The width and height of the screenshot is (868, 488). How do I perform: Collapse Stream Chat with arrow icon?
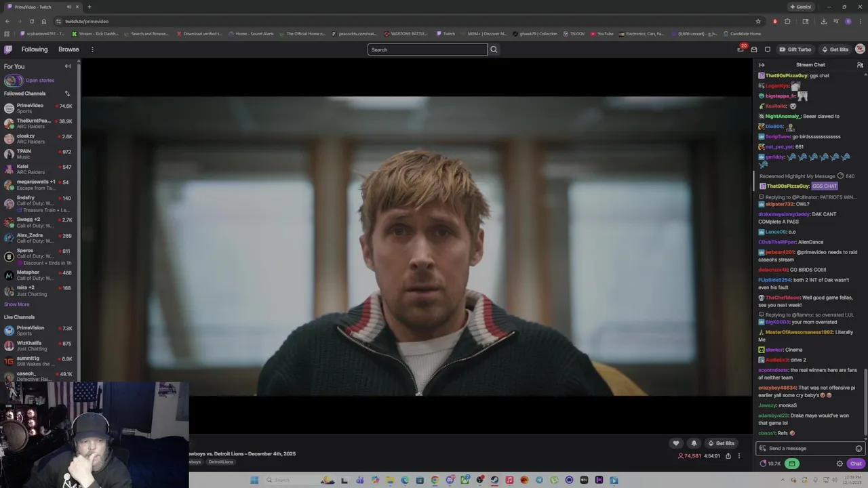pyautogui.click(x=761, y=65)
